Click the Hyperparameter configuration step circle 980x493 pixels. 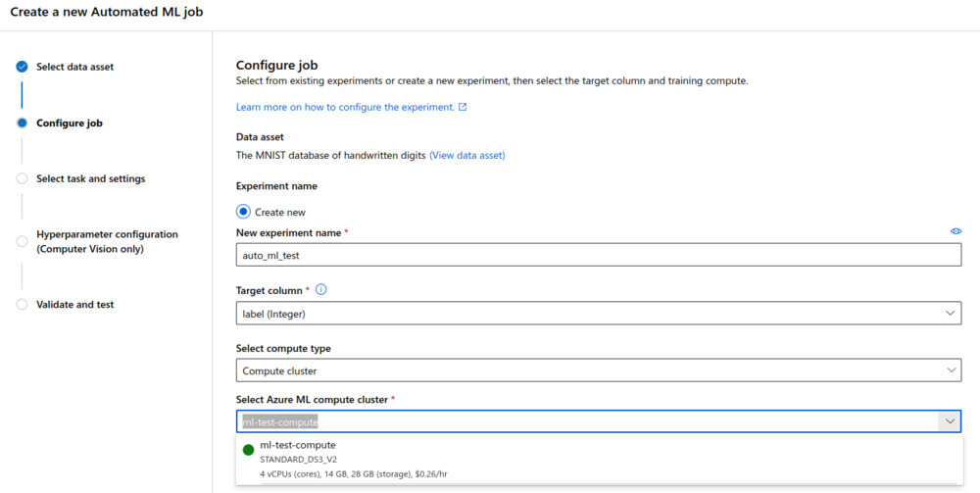coord(22,241)
